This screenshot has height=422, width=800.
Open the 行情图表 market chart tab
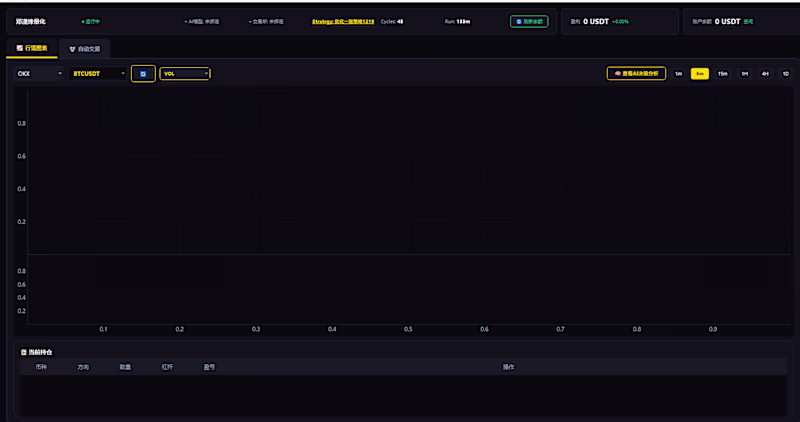click(32, 48)
